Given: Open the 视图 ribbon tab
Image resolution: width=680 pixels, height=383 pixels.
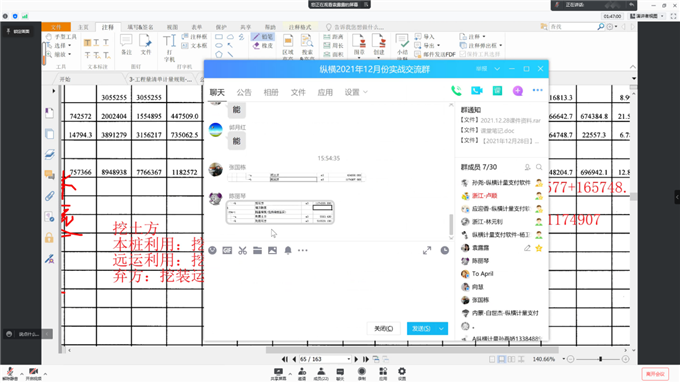Looking at the screenshot, I should 173,27.
